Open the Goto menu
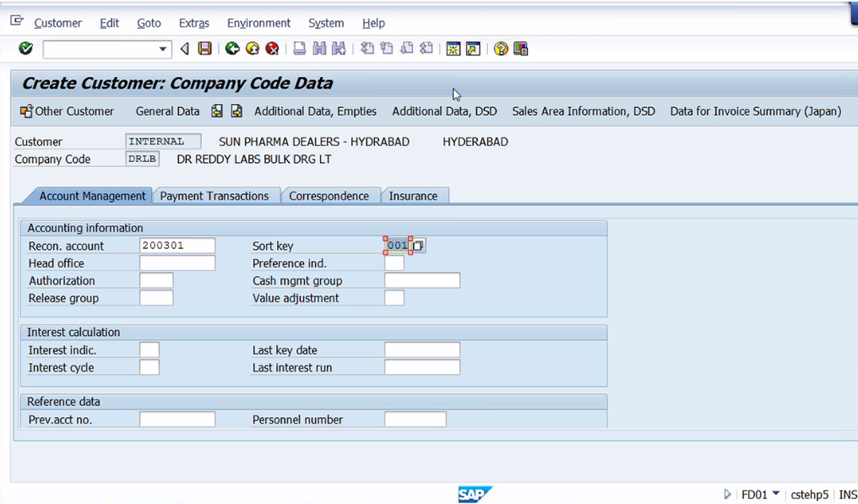 pos(149,23)
